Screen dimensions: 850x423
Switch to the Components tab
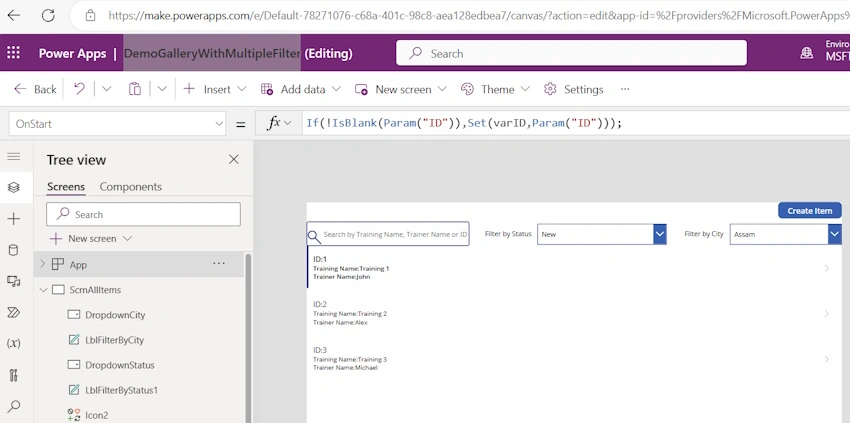pos(131,187)
